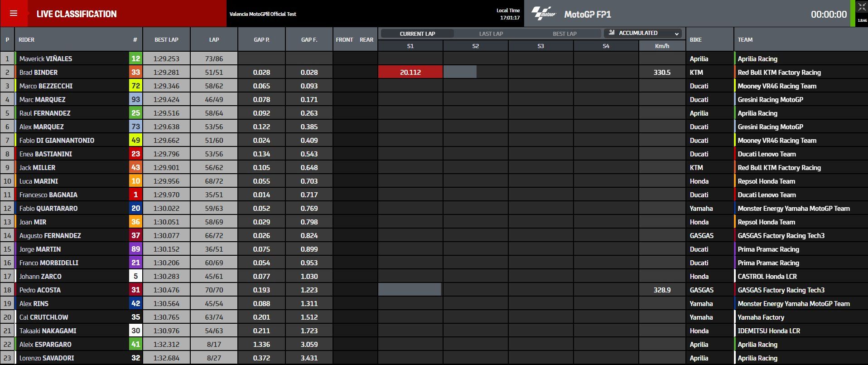Click the S3 sector header
The width and height of the screenshot is (868, 365).
point(540,46)
